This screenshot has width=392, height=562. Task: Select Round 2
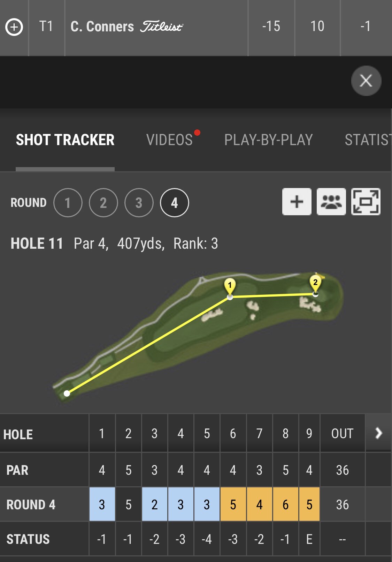tap(103, 203)
